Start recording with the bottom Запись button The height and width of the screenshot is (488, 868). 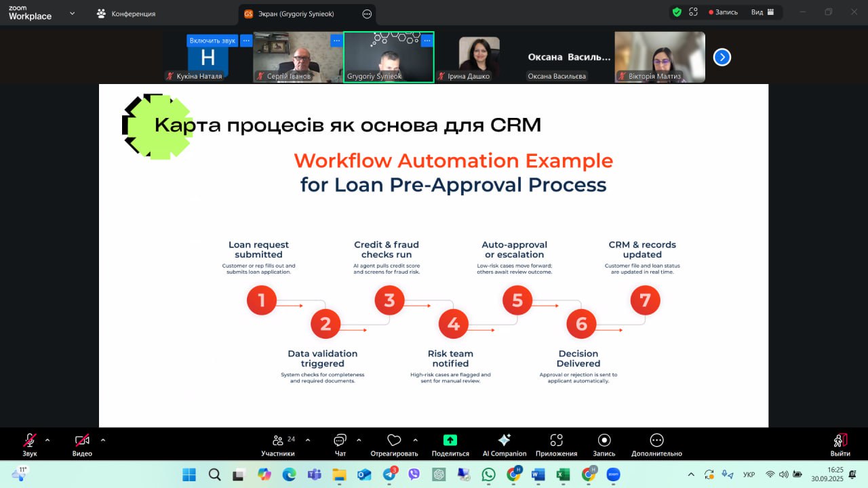pos(604,445)
